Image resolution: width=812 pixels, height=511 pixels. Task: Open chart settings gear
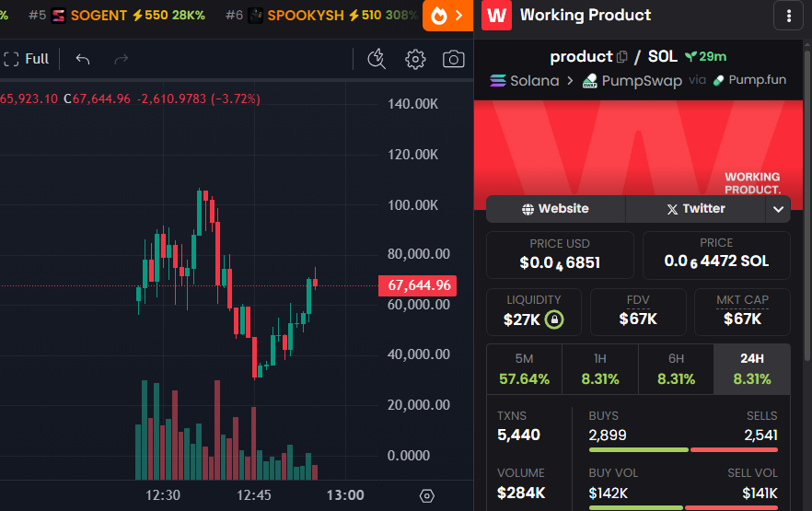[x=415, y=59]
